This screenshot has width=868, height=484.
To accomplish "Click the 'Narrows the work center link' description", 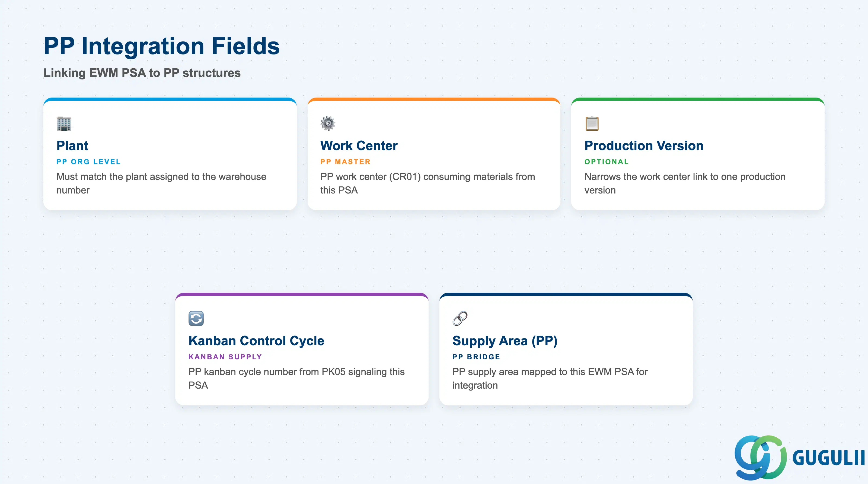I will pos(685,183).
